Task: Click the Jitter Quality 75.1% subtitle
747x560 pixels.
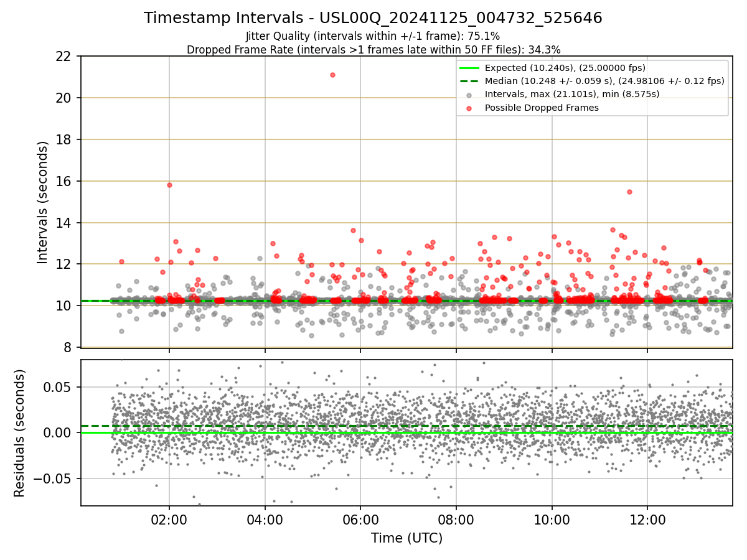Action: click(x=373, y=36)
